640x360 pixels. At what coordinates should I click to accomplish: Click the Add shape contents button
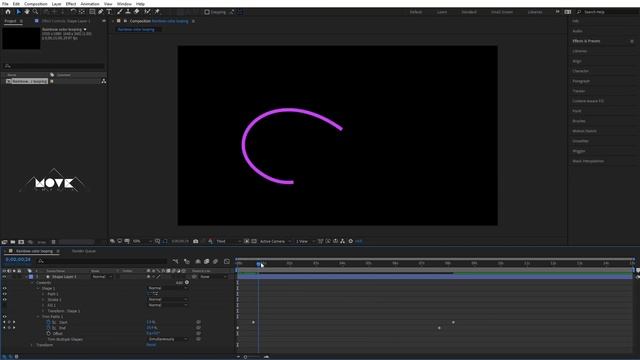click(x=187, y=282)
